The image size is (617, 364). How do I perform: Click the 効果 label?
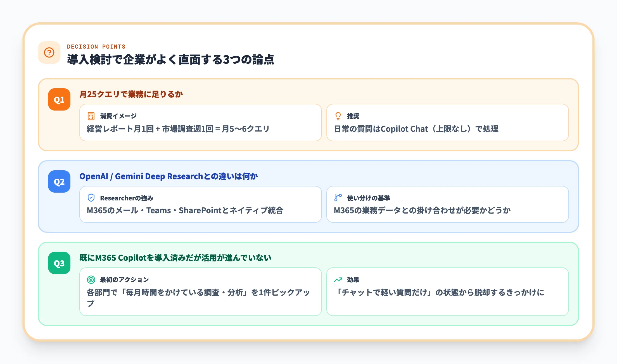(353, 280)
